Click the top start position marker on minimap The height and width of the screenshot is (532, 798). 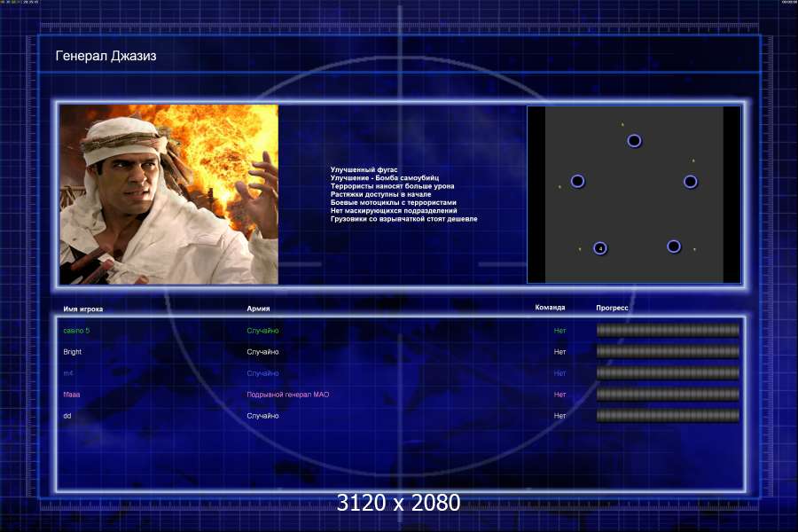pos(634,140)
